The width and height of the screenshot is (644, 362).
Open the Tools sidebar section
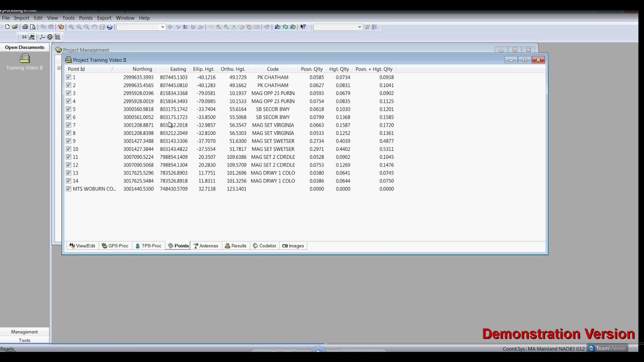tap(25, 340)
